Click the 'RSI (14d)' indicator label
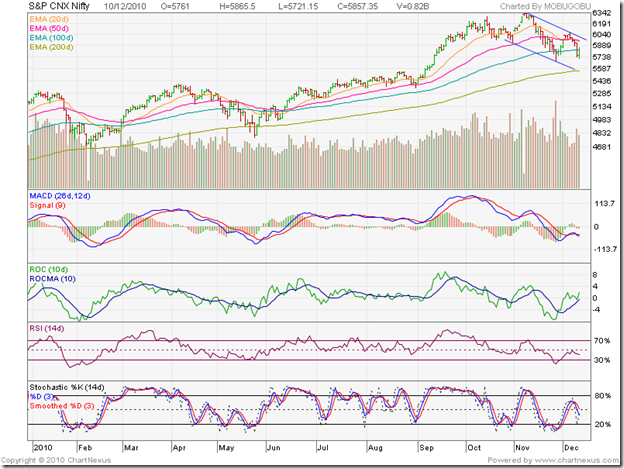This screenshot has width=624, height=469. click(47, 328)
